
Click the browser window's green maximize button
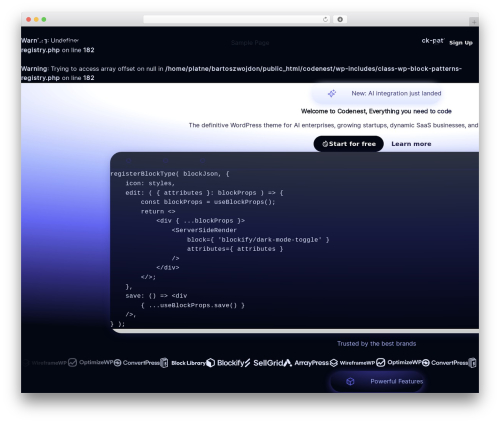coord(44,19)
